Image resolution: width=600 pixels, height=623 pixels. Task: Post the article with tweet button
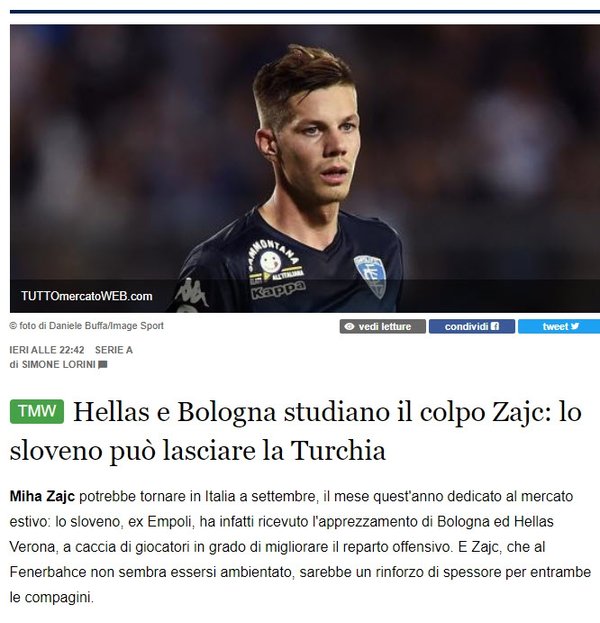559,327
